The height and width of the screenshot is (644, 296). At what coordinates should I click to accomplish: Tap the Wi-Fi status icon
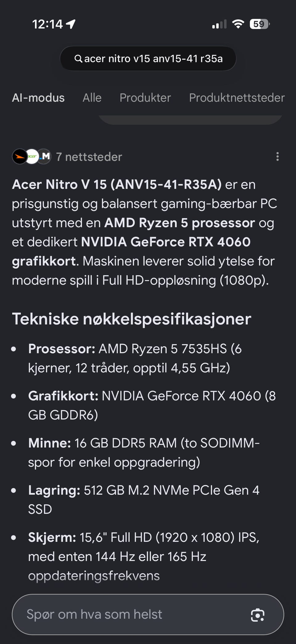(x=238, y=24)
